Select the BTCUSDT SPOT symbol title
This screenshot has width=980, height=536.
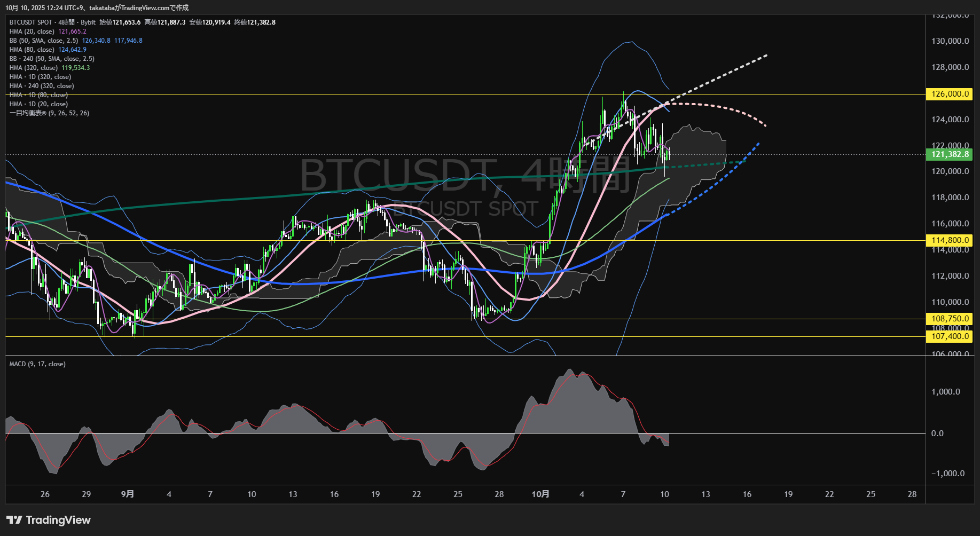(31, 22)
